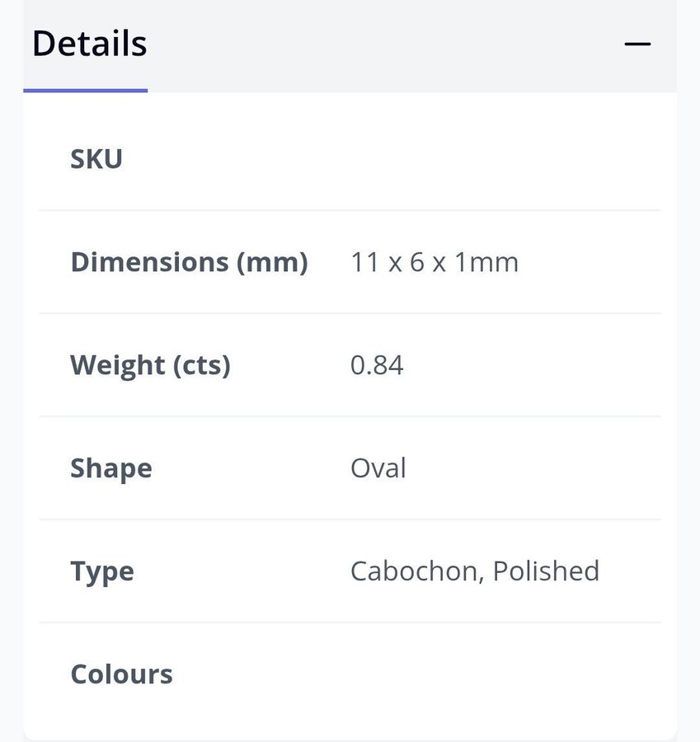Click the empty value area beside SKU
This screenshot has width=700, height=742.
495,159
